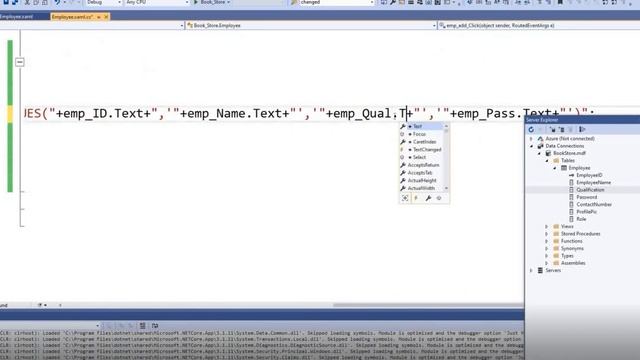Click undo arrow in main toolbar

[x=57, y=2]
